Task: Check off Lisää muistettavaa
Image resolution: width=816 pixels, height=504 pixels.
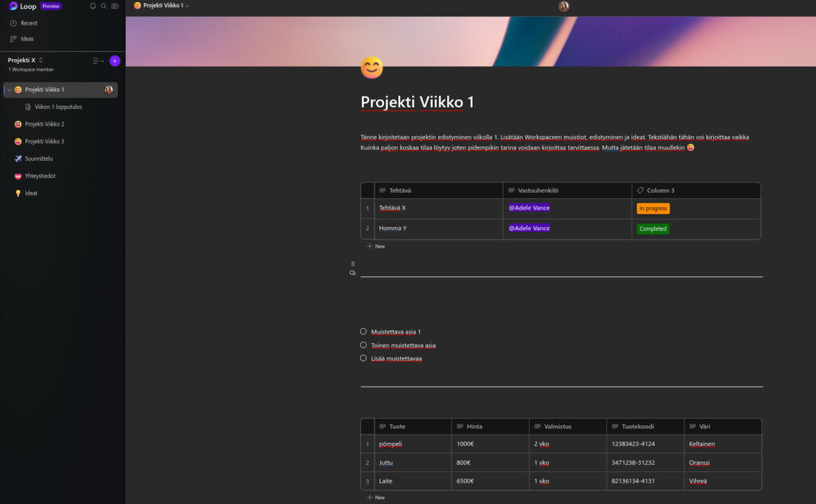Action: (363, 357)
